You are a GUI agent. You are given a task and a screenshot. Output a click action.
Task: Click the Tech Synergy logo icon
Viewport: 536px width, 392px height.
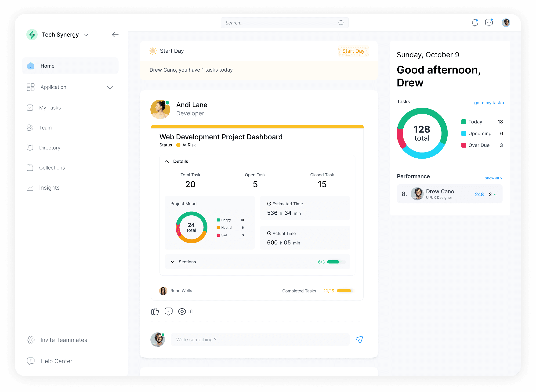32,35
